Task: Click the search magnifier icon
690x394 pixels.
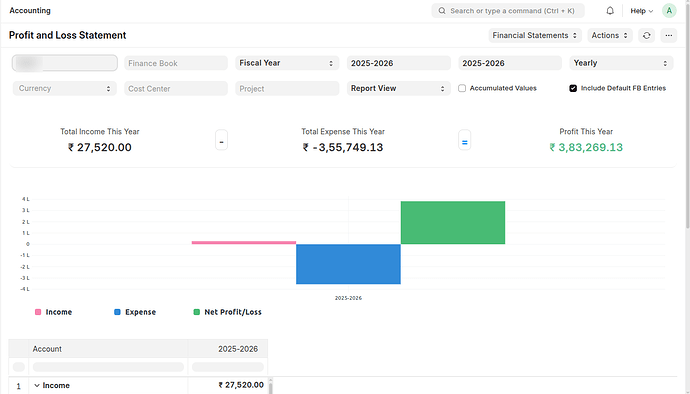Action: coord(442,11)
